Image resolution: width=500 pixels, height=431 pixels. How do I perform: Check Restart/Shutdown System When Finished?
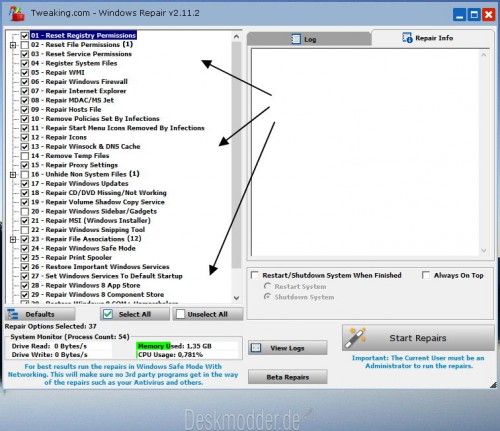(x=255, y=275)
